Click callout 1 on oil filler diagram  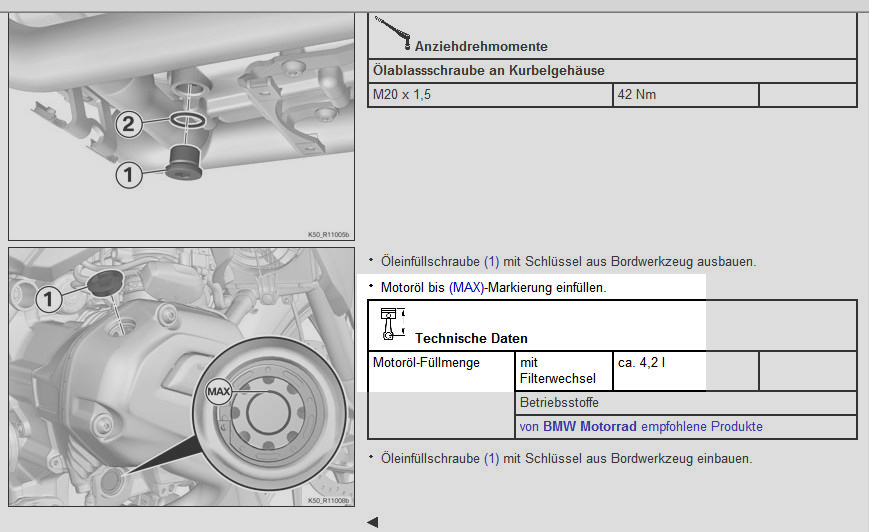49,298
